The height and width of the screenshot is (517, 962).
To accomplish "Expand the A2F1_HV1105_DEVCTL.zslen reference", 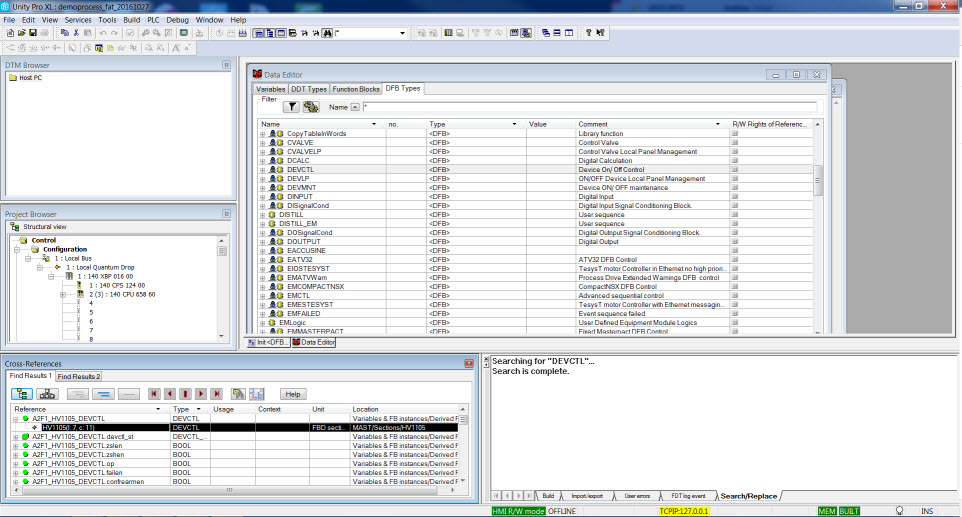I will 15,446.
